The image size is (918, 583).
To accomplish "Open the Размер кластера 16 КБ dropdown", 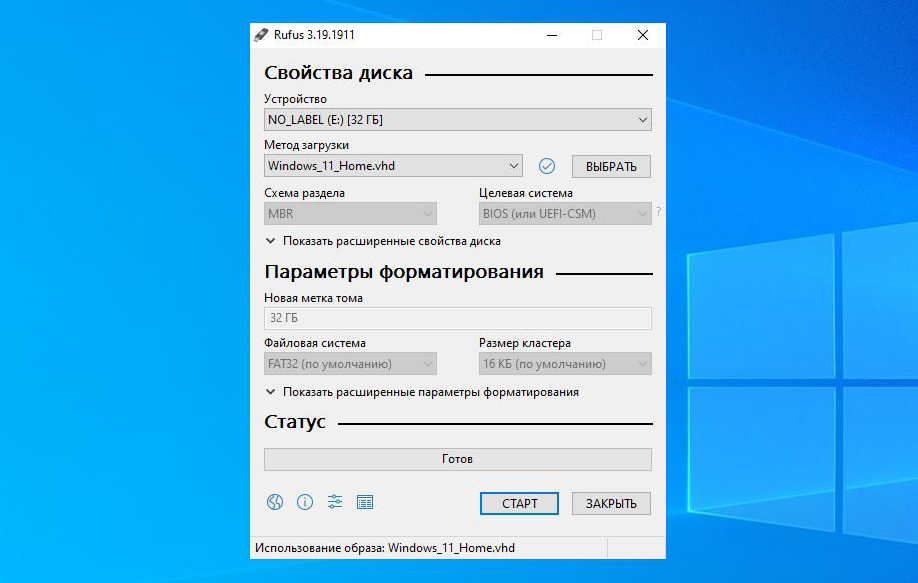I will point(565,363).
